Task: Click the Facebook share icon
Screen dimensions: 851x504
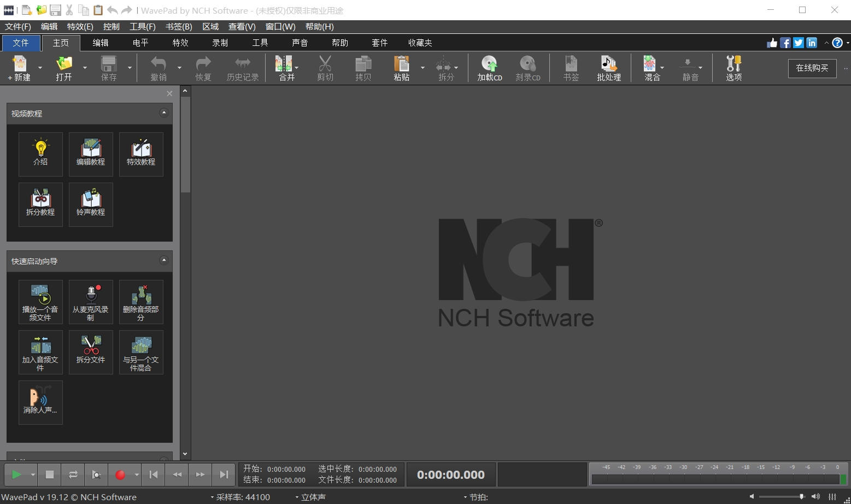Action: point(785,43)
